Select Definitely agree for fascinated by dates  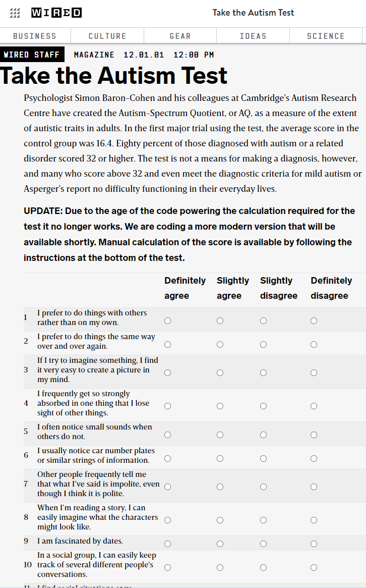pos(168,544)
